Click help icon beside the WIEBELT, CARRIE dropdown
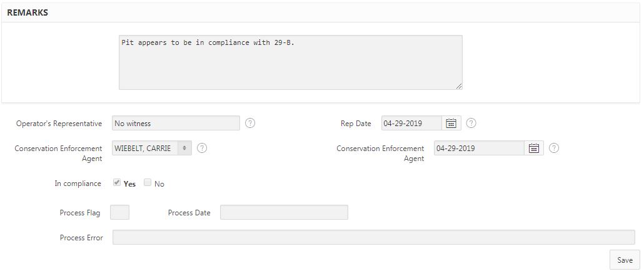 [x=202, y=148]
